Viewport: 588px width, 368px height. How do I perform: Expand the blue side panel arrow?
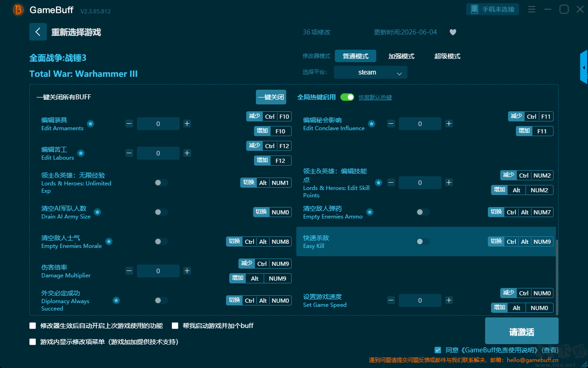coord(584,67)
